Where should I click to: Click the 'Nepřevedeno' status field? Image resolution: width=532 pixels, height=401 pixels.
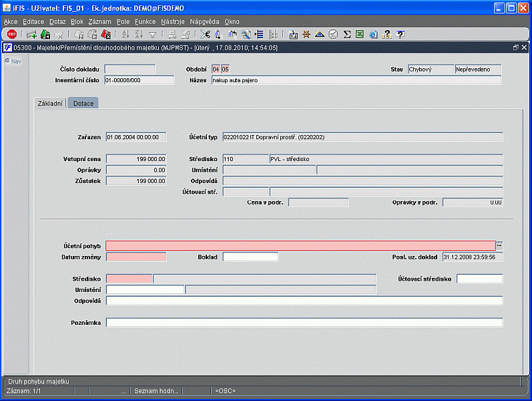tap(478, 69)
